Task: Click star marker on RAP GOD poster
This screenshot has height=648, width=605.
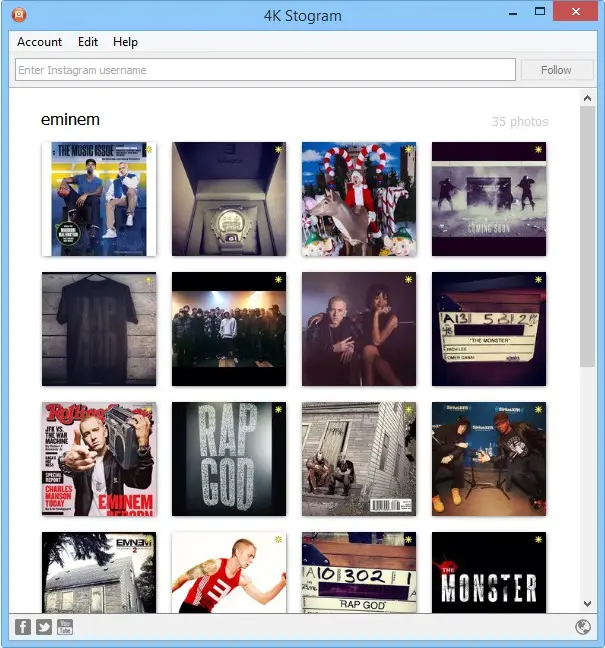Action: [x=279, y=410]
